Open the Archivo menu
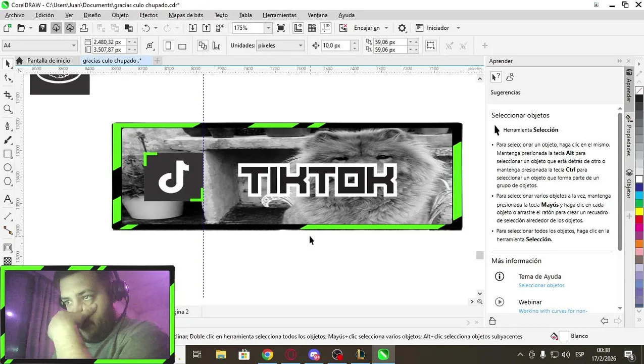644x364 pixels. point(15,15)
